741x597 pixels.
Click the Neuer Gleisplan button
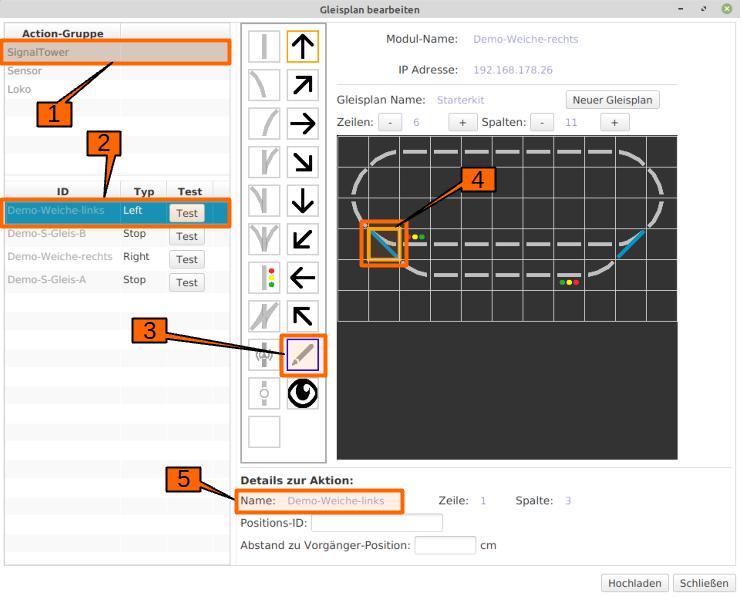click(x=613, y=100)
